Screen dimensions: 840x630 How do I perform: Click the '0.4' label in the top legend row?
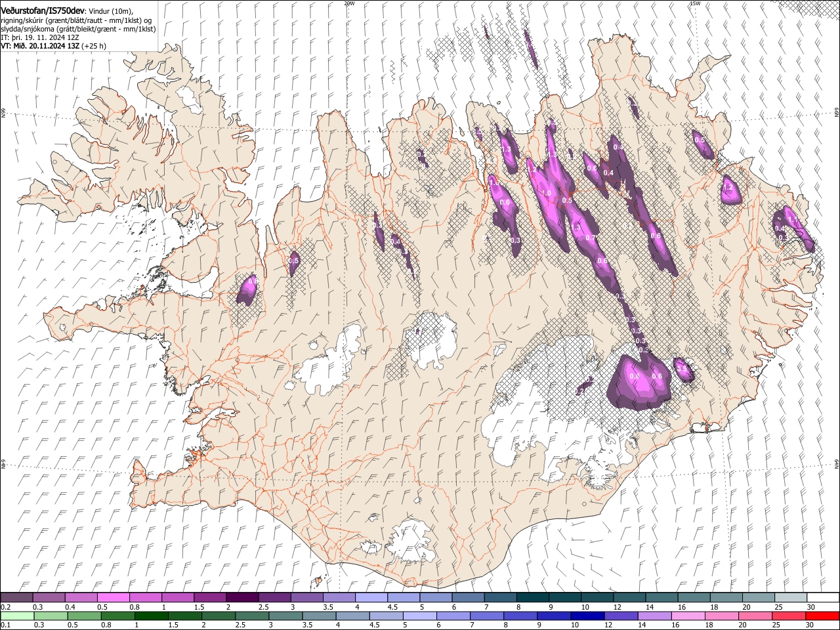pyautogui.click(x=70, y=607)
